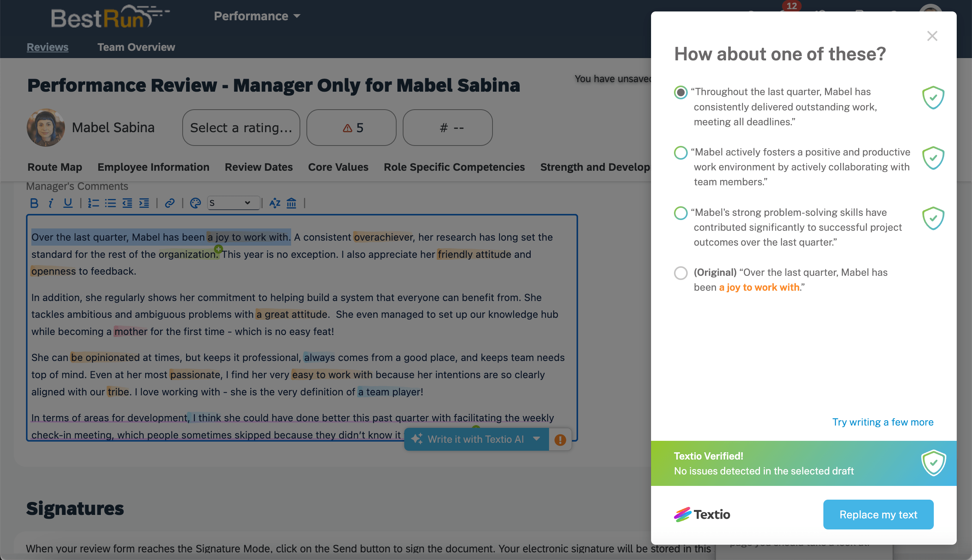Screen dimensions: 972x560
Task: Click the A-Z spell check icon
Action: click(x=275, y=203)
